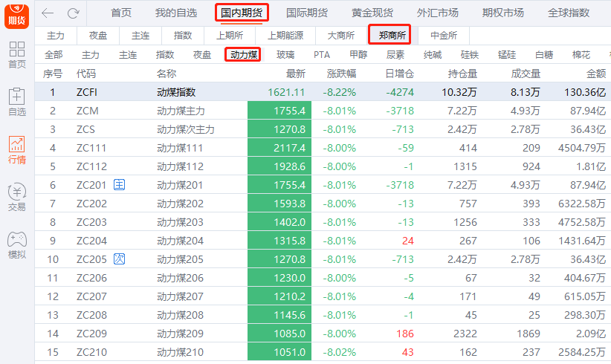Open the 首页 home sidebar icon
This screenshot has height=364, width=611.
(x=16, y=54)
